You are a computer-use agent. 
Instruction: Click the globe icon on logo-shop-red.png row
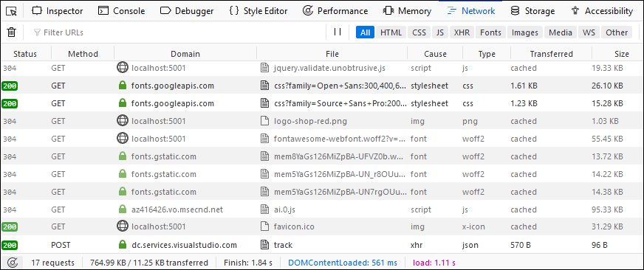122,121
